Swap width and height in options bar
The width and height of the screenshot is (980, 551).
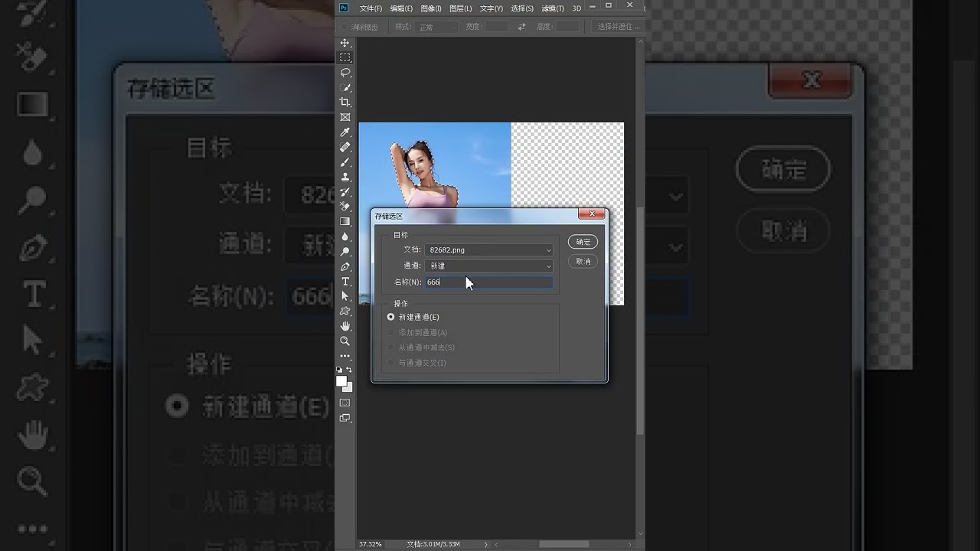(x=521, y=27)
